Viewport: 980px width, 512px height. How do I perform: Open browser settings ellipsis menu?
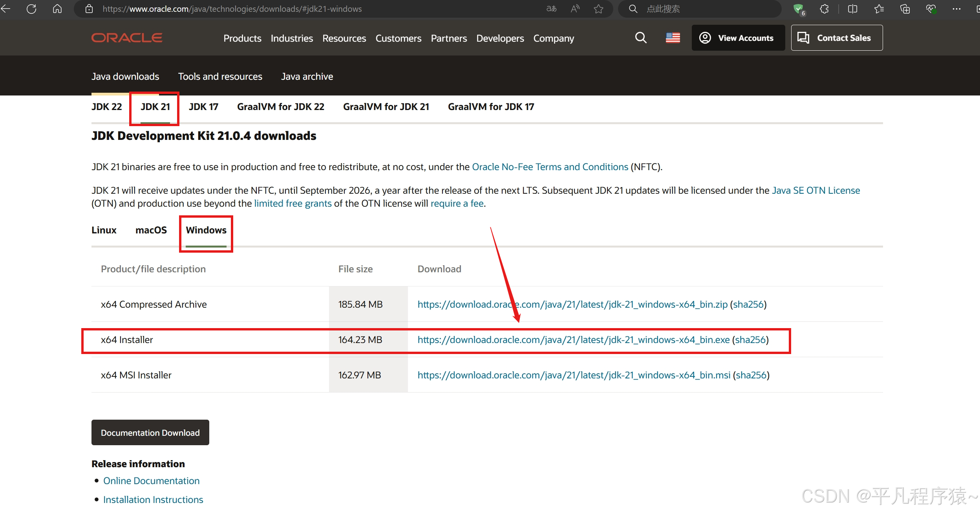pyautogui.click(x=956, y=9)
